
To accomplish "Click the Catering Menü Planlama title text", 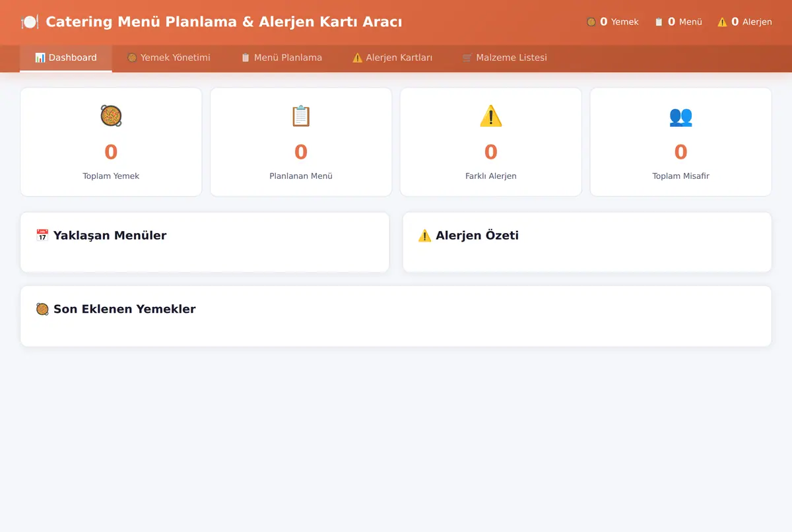I will click(224, 22).
